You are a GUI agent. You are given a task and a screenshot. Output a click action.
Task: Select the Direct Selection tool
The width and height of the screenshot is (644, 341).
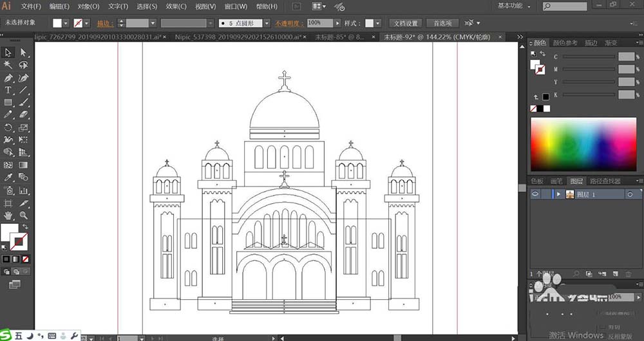(23, 53)
